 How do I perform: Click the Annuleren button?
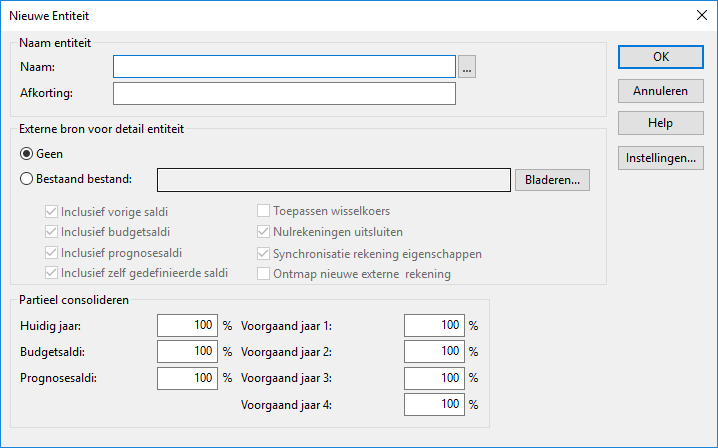pyautogui.click(x=661, y=91)
